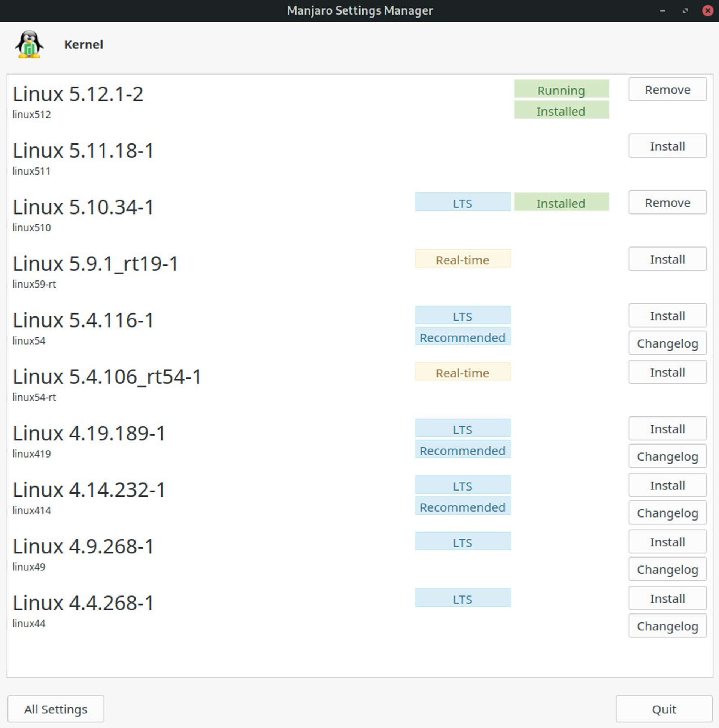Click the LTS badge for Linux 5.10.34-1

click(463, 202)
